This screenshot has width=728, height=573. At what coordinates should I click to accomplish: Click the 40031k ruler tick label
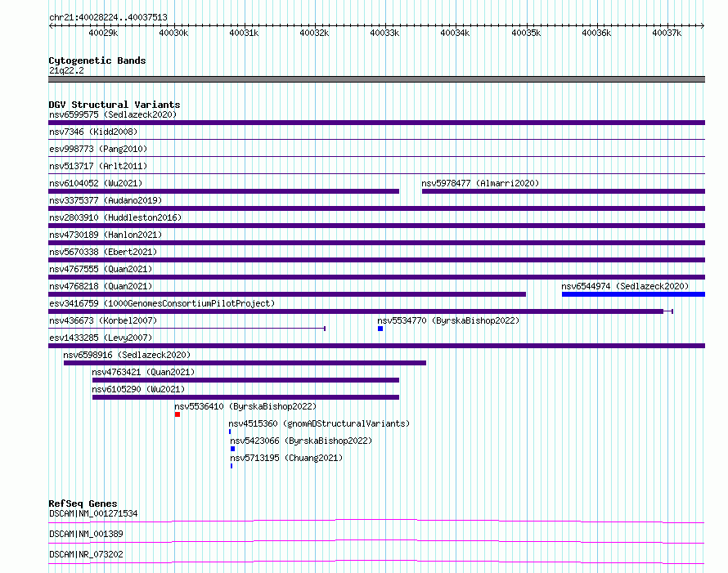pyautogui.click(x=245, y=33)
